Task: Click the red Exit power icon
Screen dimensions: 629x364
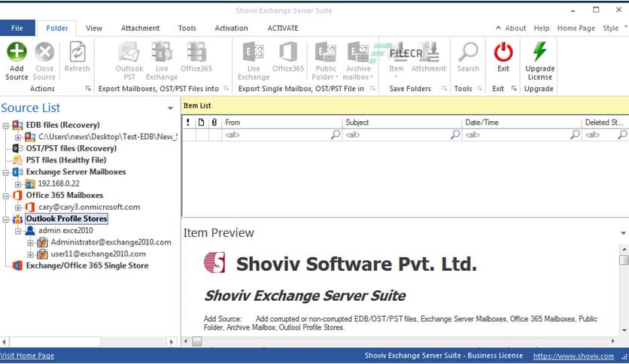Action: tap(503, 52)
